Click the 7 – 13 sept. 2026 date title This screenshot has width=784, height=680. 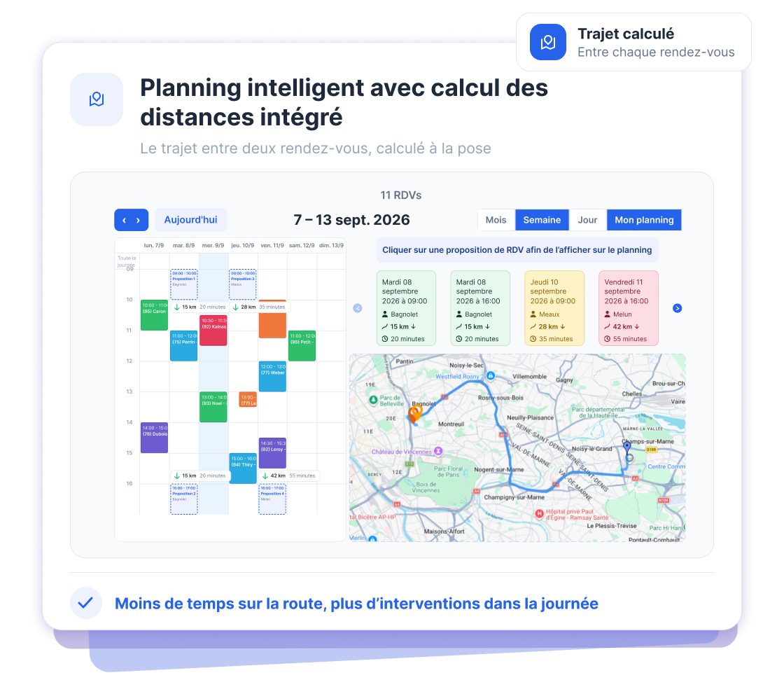point(351,220)
